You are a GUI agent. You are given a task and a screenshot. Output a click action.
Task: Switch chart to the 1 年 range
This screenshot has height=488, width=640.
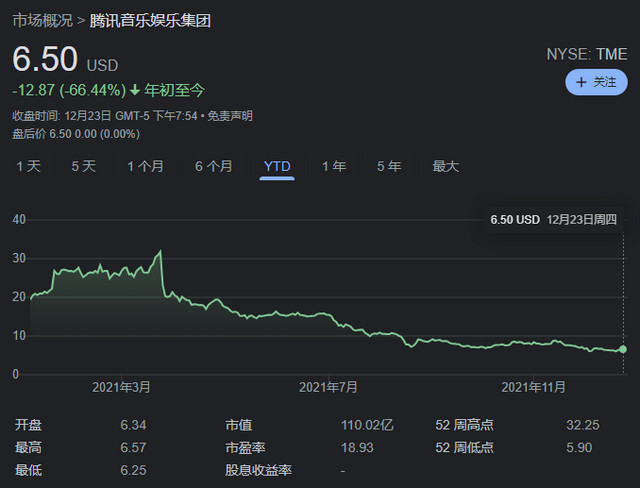point(334,166)
